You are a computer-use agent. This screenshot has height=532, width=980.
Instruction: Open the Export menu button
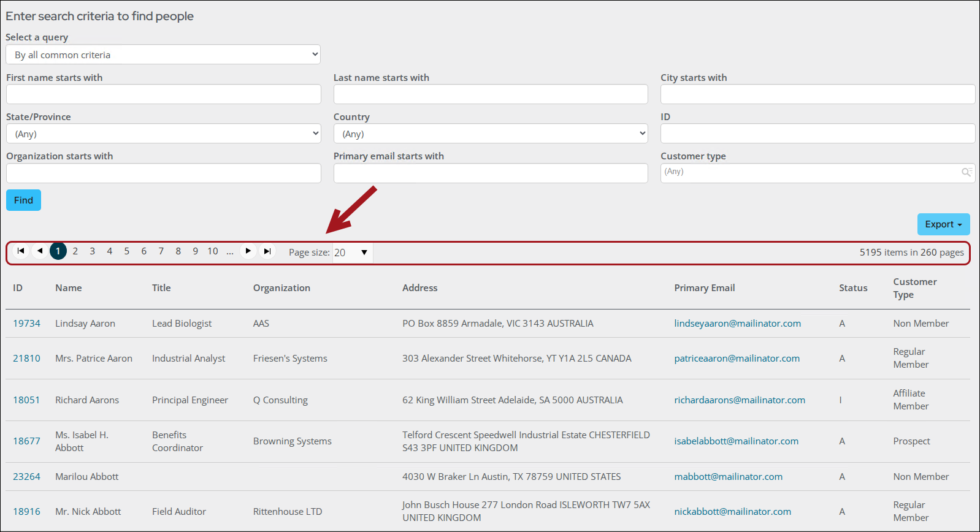(x=943, y=224)
